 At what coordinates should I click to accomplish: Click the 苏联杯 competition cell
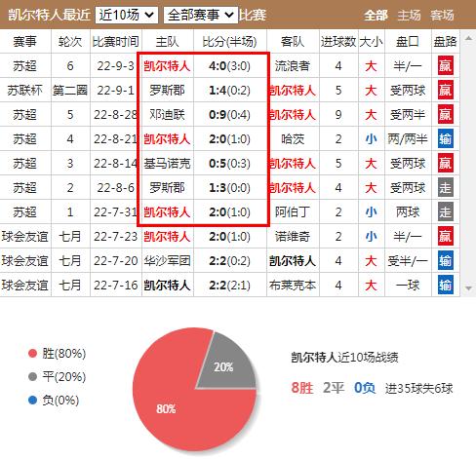[24, 90]
